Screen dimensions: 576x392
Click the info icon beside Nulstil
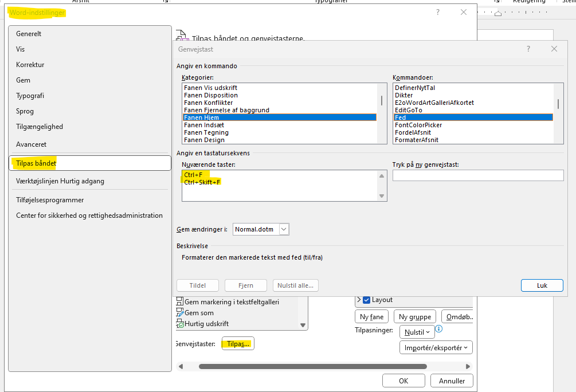click(439, 329)
